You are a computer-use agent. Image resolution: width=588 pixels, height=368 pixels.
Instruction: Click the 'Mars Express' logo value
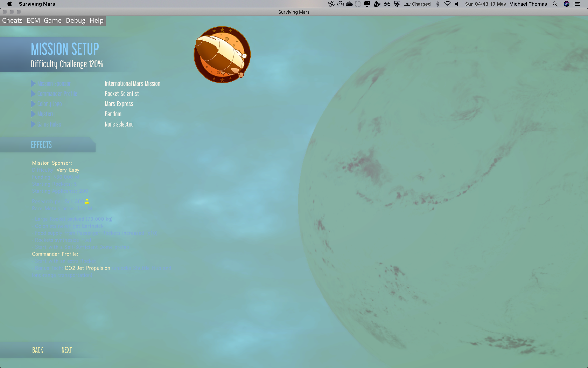pos(119,104)
